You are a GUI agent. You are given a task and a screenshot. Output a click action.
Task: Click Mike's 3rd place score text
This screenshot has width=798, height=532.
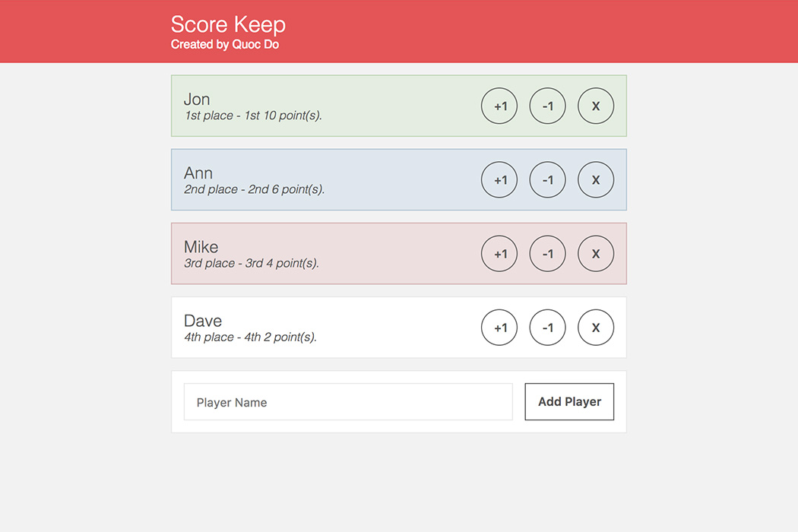point(252,263)
